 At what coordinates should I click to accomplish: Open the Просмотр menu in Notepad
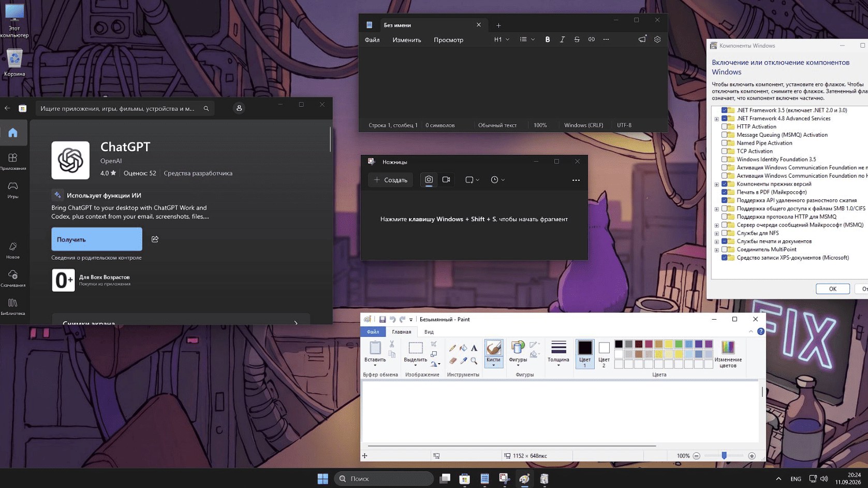(x=448, y=40)
